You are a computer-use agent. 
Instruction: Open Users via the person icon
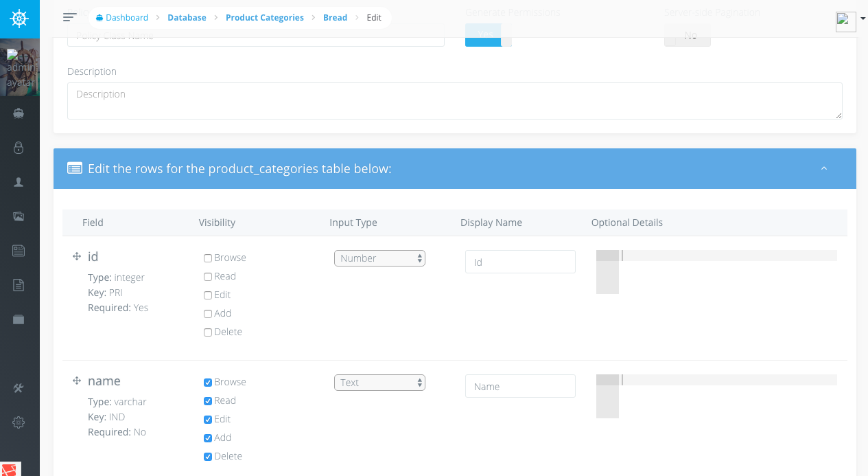[x=19, y=182]
